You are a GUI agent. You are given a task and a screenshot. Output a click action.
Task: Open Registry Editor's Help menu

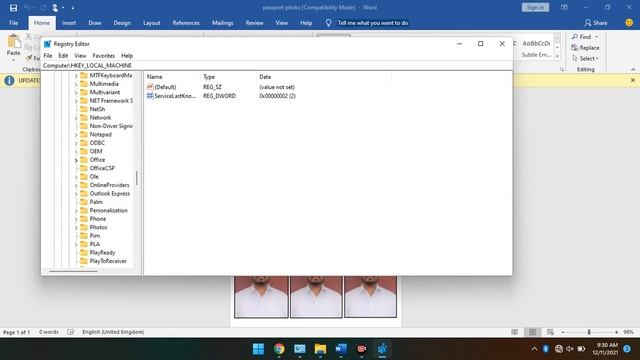[127, 56]
